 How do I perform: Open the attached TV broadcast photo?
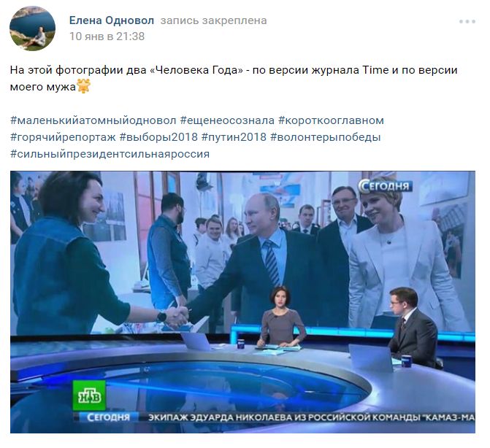(242, 302)
